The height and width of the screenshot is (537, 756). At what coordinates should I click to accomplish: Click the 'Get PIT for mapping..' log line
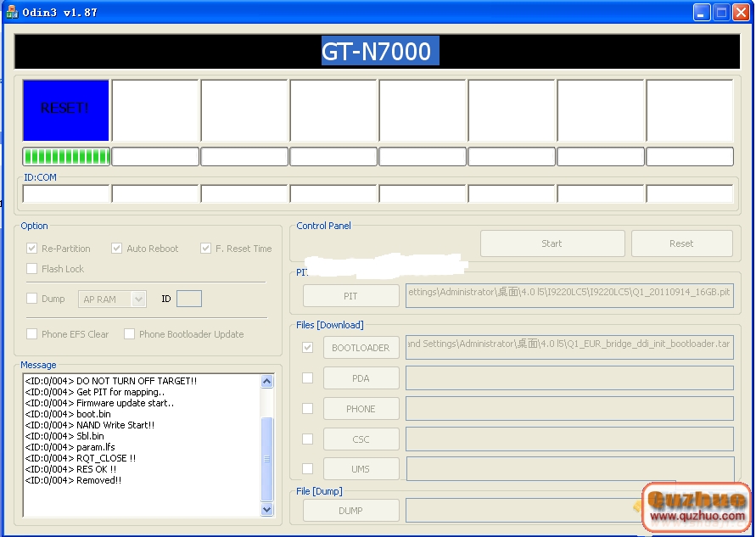coord(94,392)
